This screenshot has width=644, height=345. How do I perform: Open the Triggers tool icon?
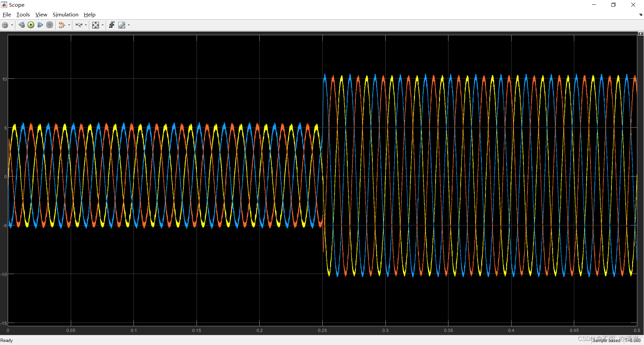tap(112, 25)
